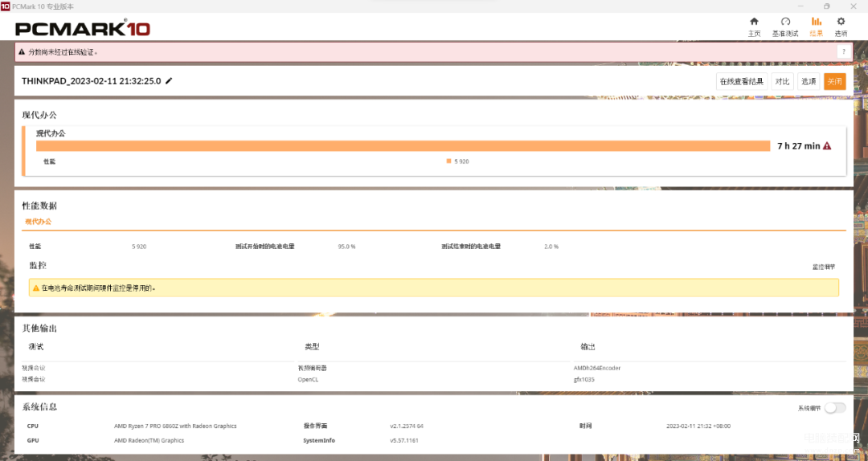
Task: Click 在线查看结果 to view result online
Action: click(742, 81)
